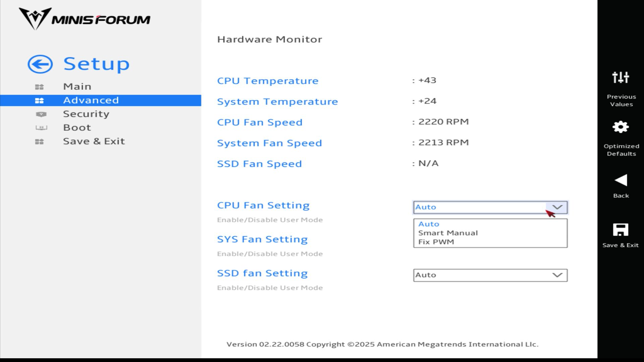Select the Fix PWM option
Screen dimensions: 644x362
(436, 242)
